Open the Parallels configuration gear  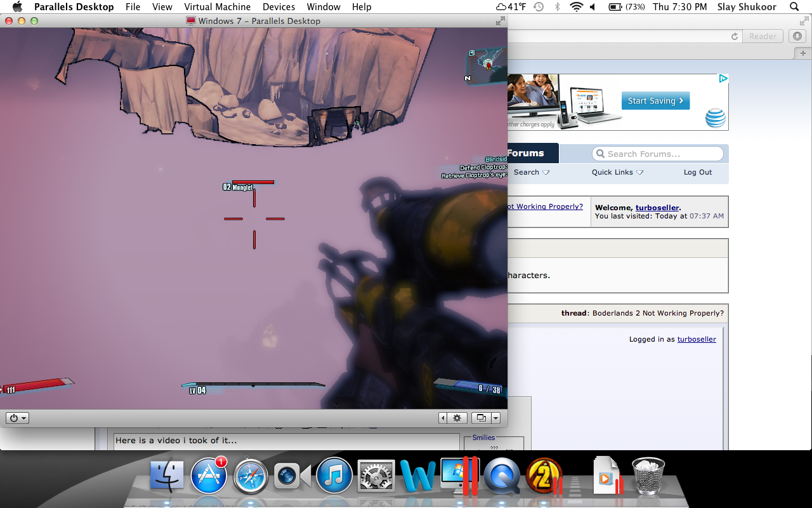[x=457, y=418]
